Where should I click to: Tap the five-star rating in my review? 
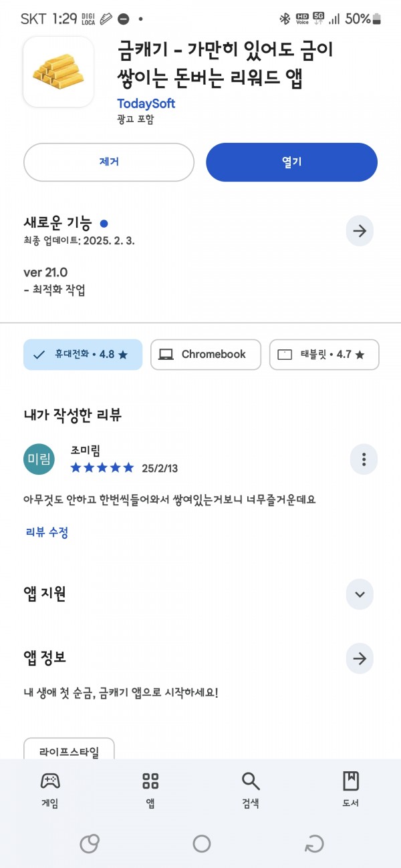tap(102, 467)
